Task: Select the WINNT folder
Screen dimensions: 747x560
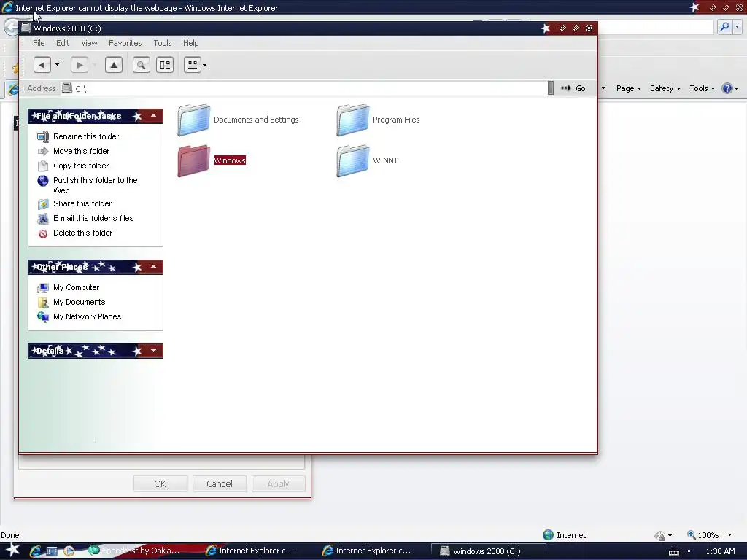Action: click(368, 160)
